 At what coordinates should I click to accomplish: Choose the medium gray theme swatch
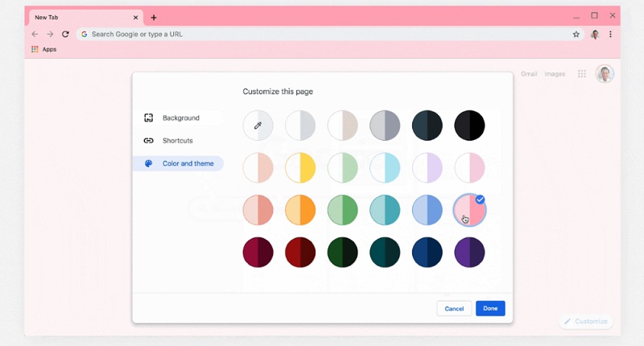[385, 126]
